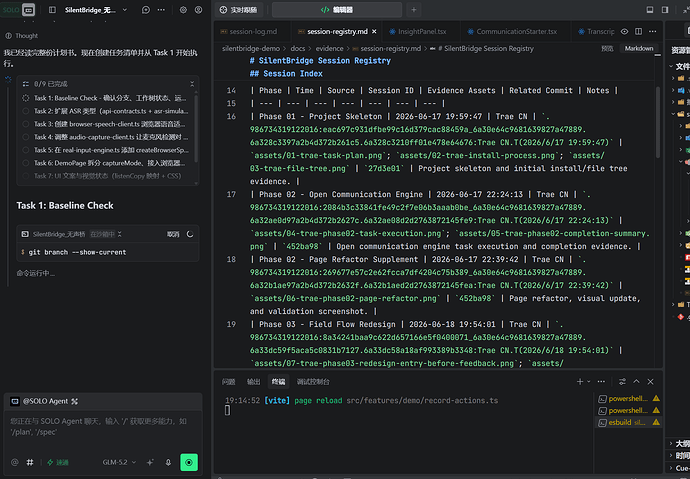Cancel the running git branch command
690x479 pixels.
click(x=173, y=234)
